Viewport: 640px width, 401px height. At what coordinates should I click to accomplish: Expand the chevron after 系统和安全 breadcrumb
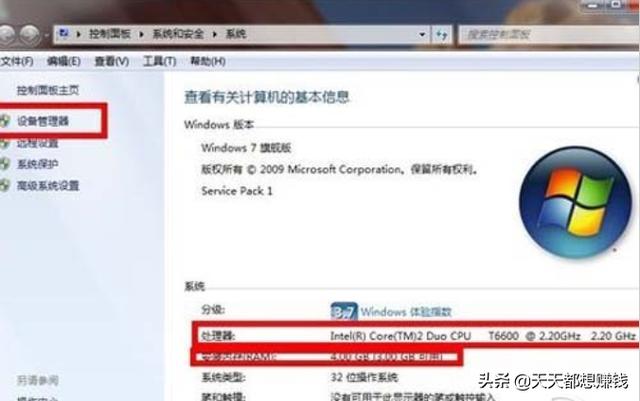pos(215,34)
